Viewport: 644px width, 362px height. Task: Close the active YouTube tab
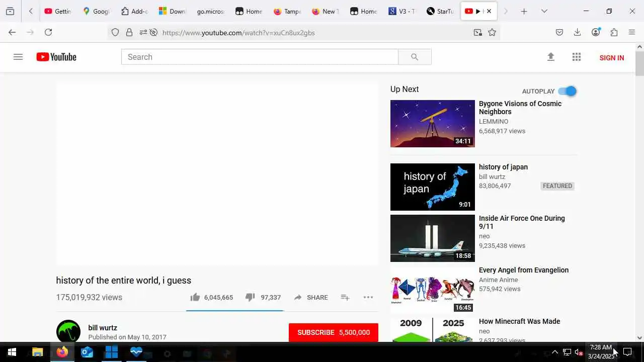point(489,11)
